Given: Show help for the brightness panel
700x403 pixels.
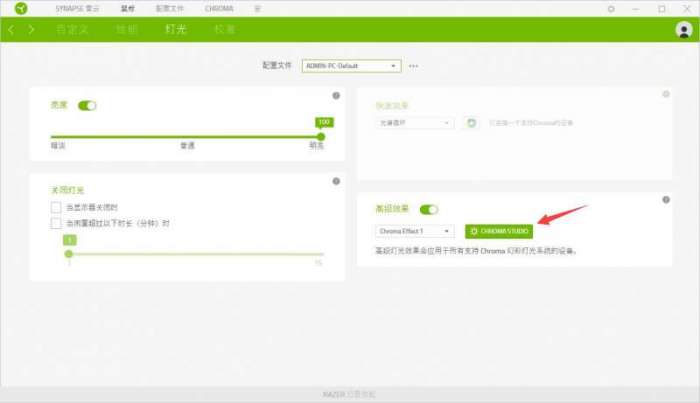Looking at the screenshot, I should coord(336,96).
